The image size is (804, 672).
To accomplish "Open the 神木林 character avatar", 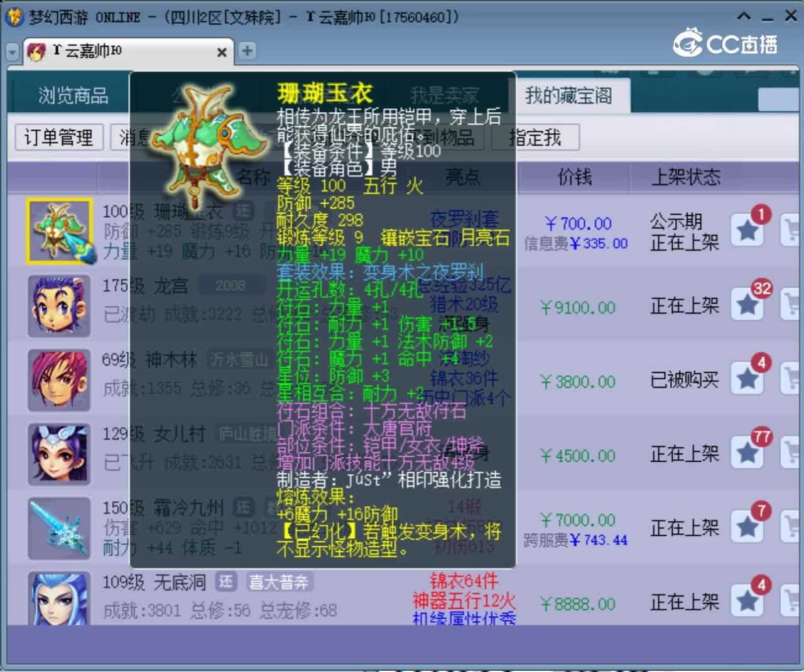I will (x=60, y=380).
